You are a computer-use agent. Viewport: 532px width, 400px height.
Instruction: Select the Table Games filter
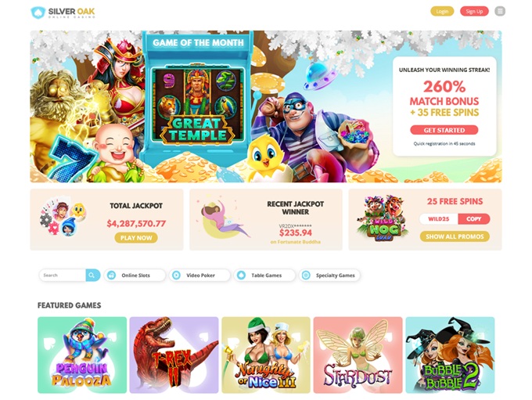click(x=264, y=276)
